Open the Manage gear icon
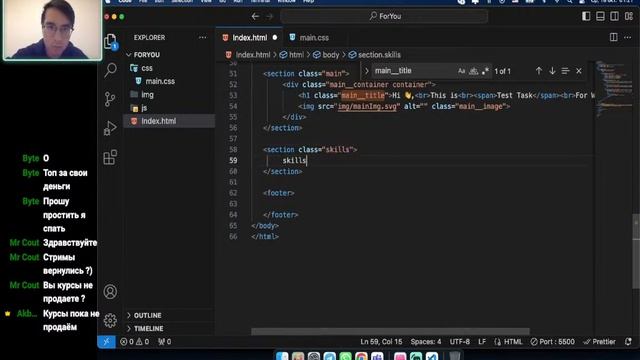 coord(110,320)
